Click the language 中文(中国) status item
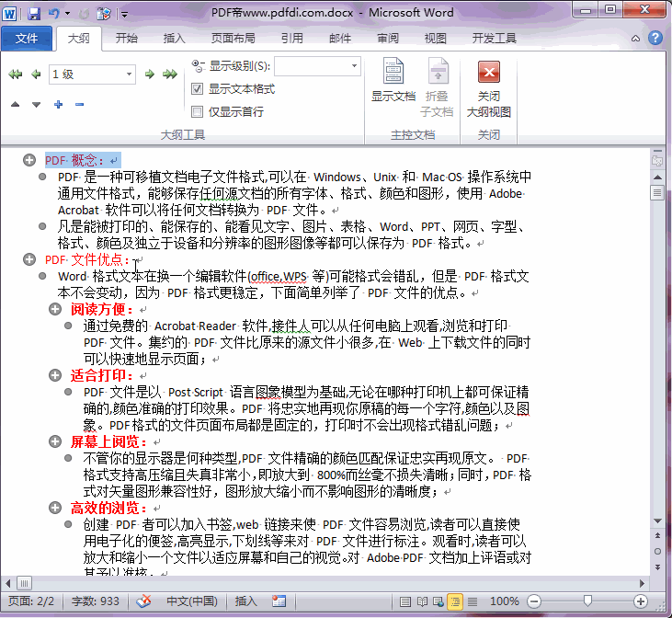Screen dimensions: 672x618 click(191, 601)
